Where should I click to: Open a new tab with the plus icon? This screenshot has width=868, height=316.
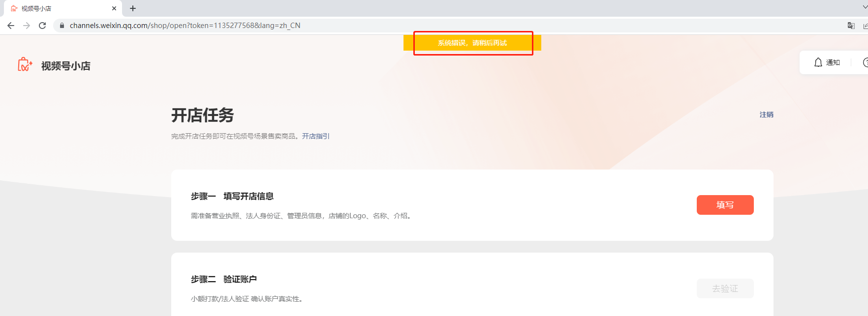click(x=133, y=8)
